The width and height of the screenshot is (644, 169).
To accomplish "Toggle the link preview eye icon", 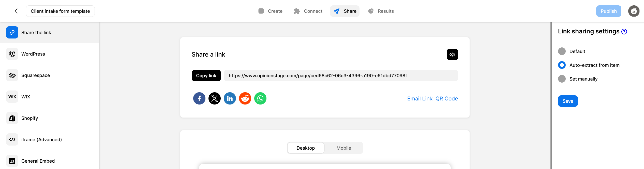I will tap(452, 54).
